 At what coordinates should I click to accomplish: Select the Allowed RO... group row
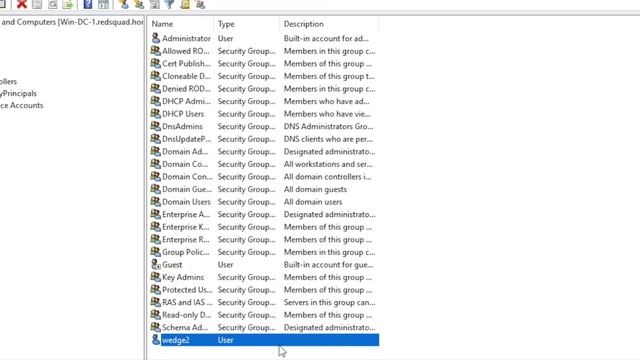point(264,51)
